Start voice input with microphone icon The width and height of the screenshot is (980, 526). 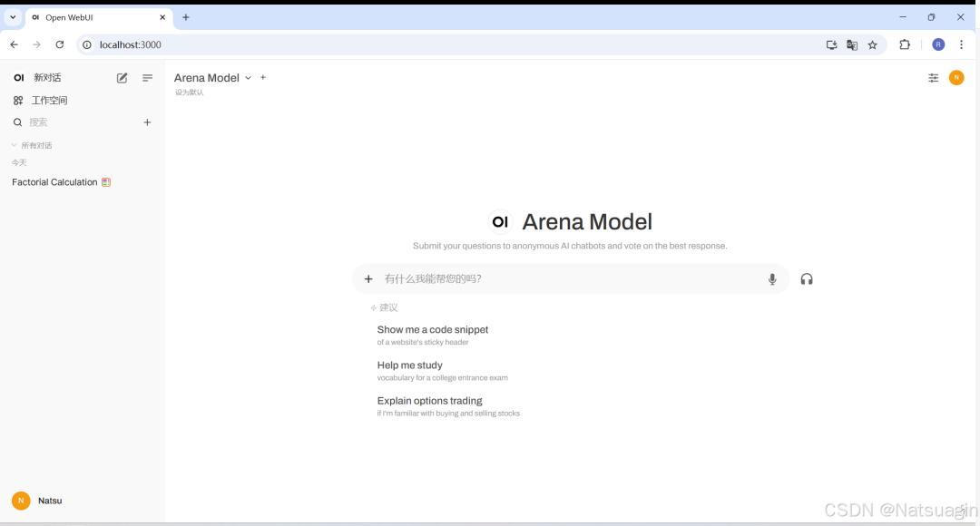click(772, 279)
